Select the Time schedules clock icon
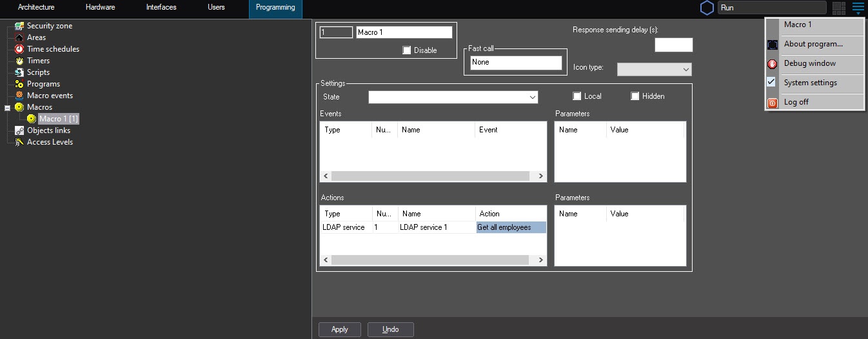This screenshot has height=339, width=868. 19,49
